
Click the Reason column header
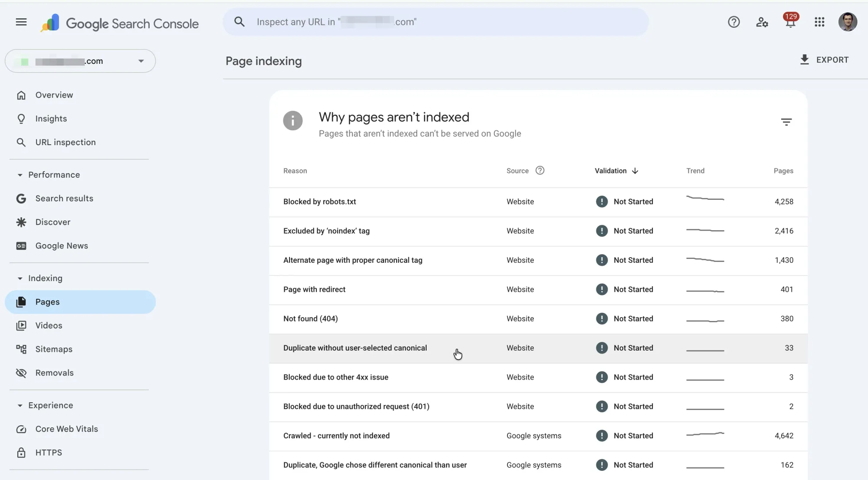[x=295, y=171]
